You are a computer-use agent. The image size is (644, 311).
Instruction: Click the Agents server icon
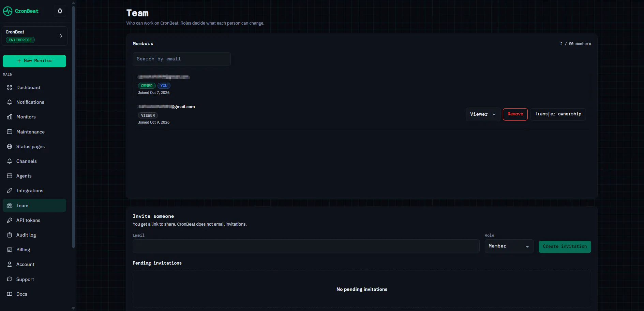pos(10,176)
